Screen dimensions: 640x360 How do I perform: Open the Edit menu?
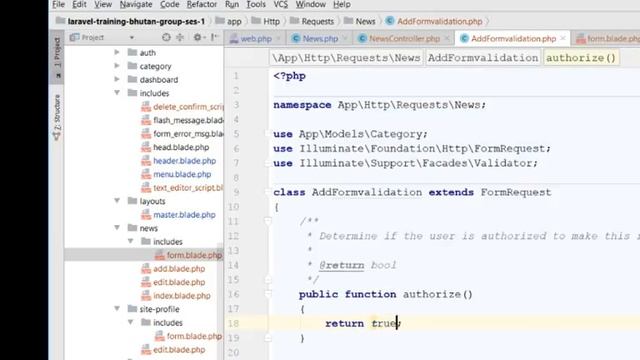(79, 4)
